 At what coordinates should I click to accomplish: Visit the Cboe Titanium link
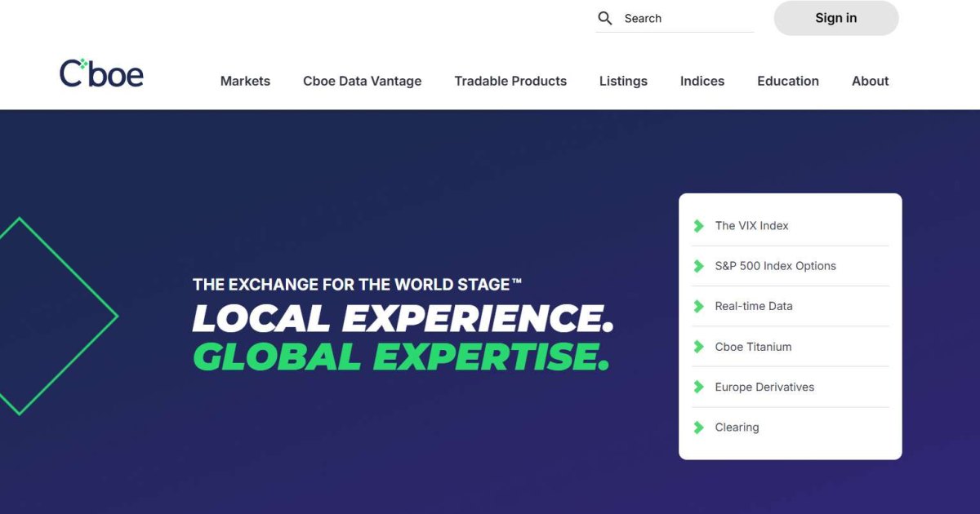(754, 347)
